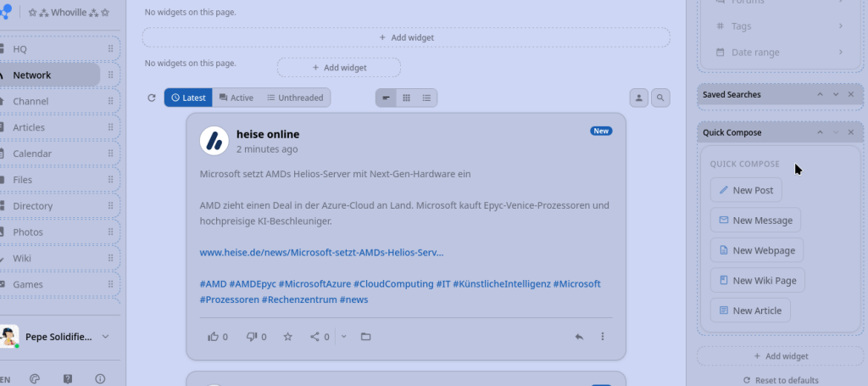The width and height of the screenshot is (868, 386).
Task: Open the www.heise.de news link
Action: 321,253
